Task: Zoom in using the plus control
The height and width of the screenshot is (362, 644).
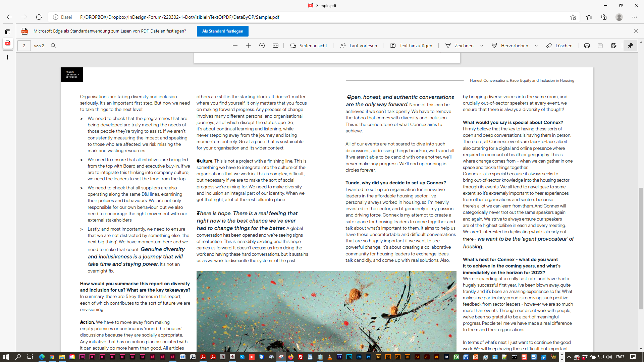Action: click(x=249, y=46)
